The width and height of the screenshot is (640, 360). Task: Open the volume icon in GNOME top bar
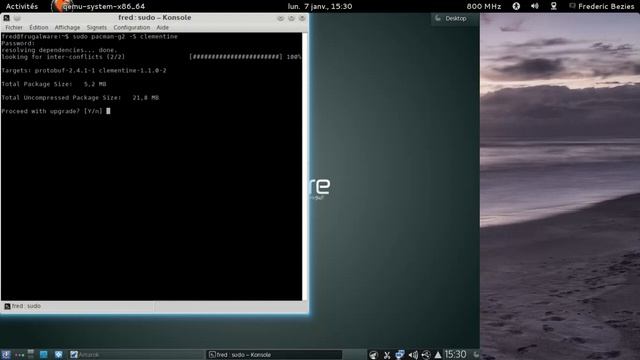coord(535,6)
